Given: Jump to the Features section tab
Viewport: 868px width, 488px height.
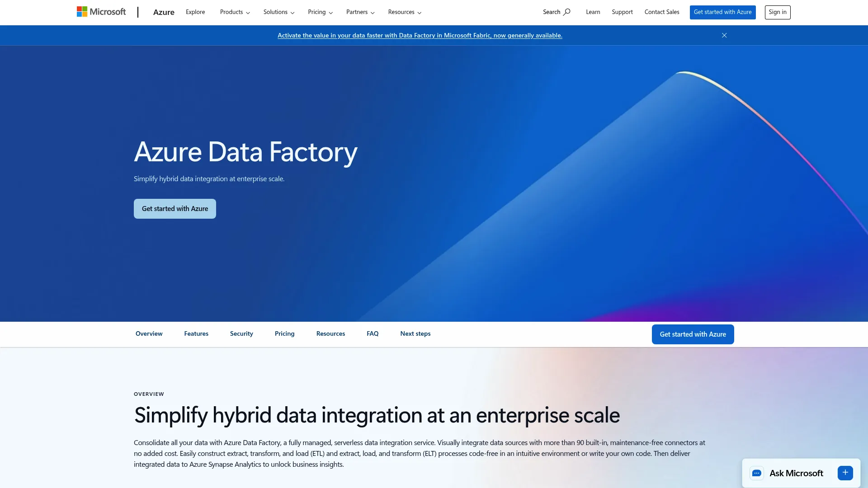Looking at the screenshot, I should click(x=196, y=334).
